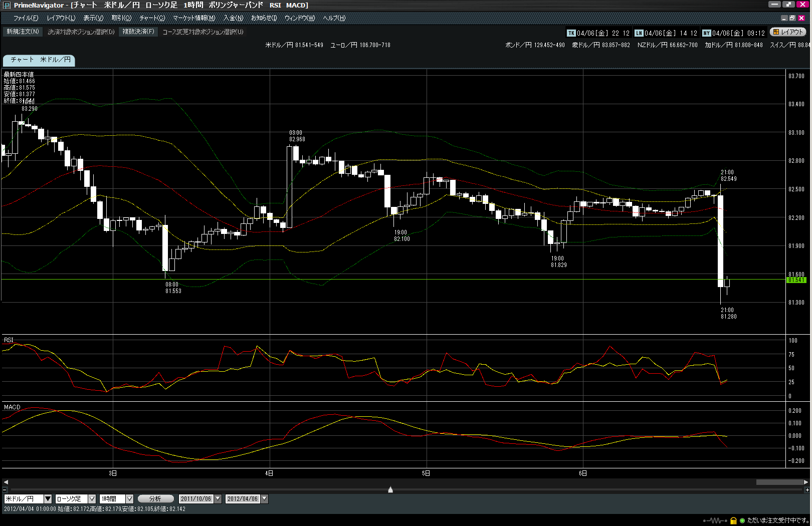The height and width of the screenshot is (526, 812).
Task: Click the yellow padlock status icon
Action: [733, 520]
